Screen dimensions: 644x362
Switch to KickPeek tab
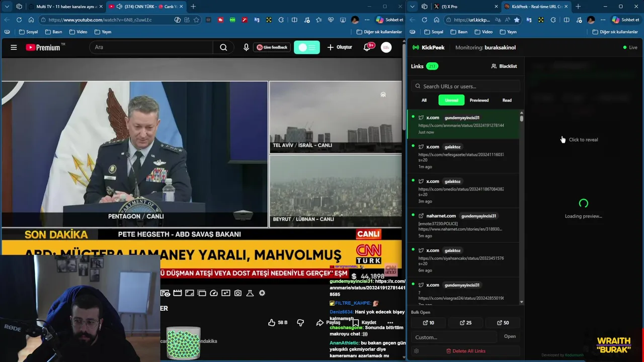coord(536,7)
